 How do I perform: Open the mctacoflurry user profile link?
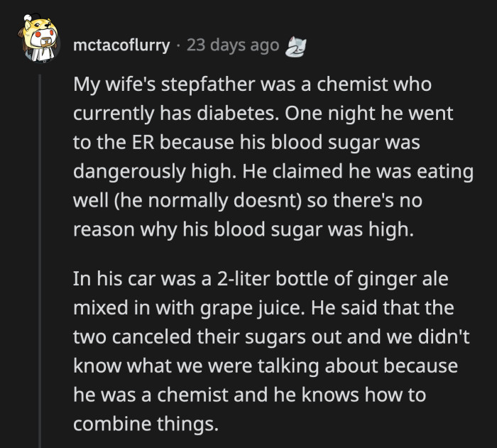point(121,45)
